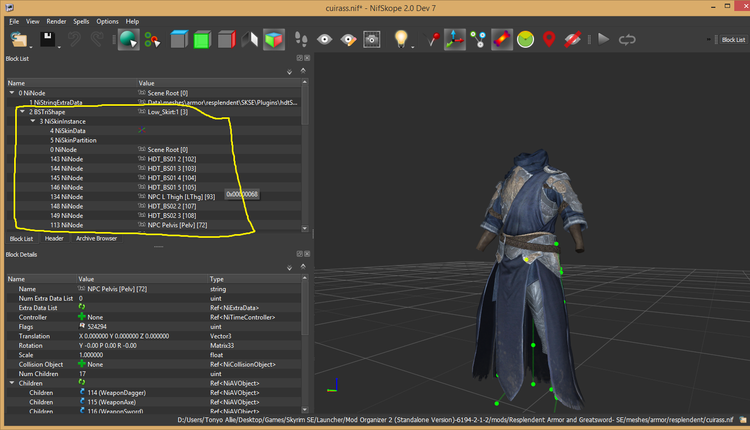This screenshot has width=750, height=430.
Task: Open the Load icon dropdown arrow
Action: click(x=31, y=47)
